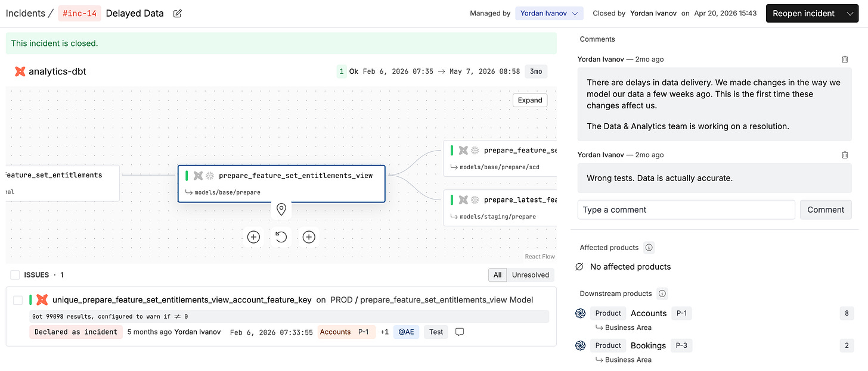Click the React Flow attribution link
The width and height of the screenshot is (868, 371).
(x=540, y=257)
